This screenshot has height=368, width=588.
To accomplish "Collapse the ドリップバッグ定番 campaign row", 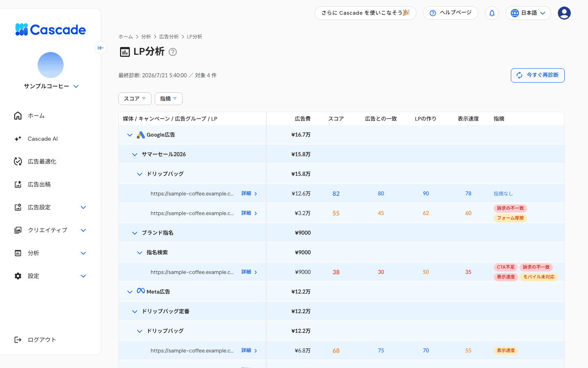I will [x=135, y=312].
